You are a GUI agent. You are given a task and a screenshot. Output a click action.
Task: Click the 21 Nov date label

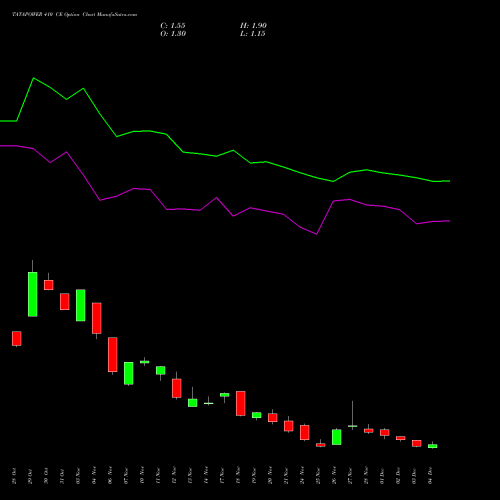pos(286,476)
